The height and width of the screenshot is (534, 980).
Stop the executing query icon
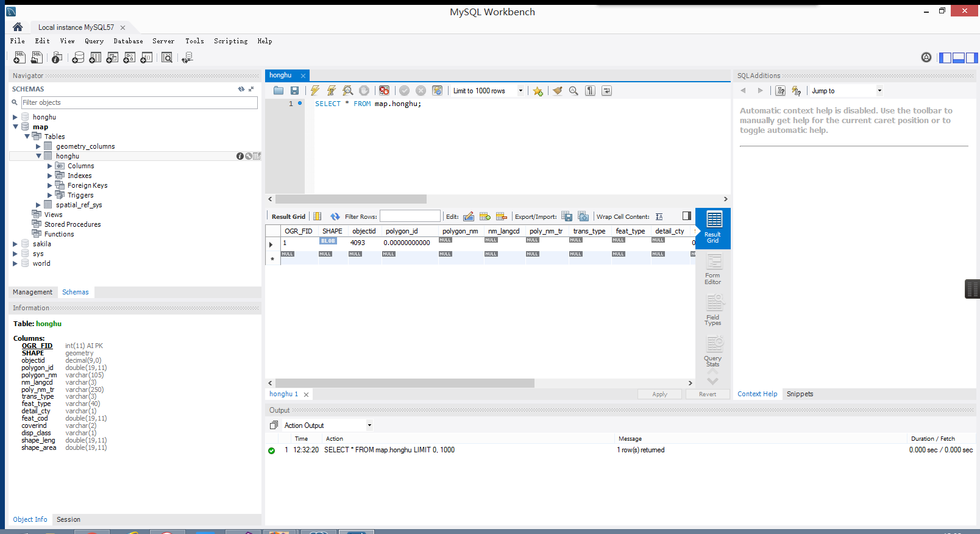pyautogui.click(x=364, y=90)
